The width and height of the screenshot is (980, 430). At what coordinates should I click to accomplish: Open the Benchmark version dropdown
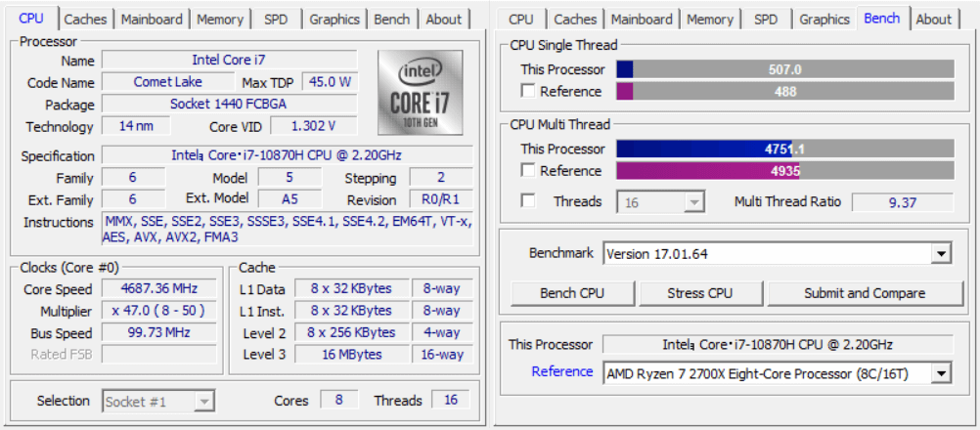940,254
